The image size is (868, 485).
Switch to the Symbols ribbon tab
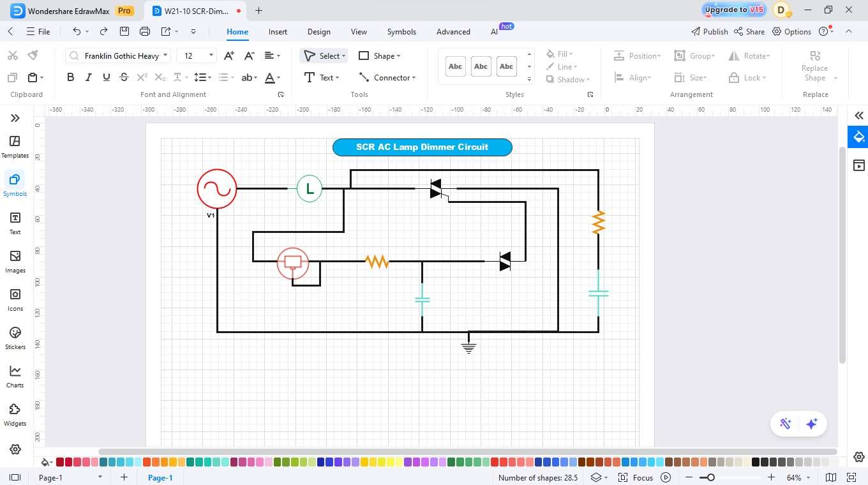click(x=401, y=31)
